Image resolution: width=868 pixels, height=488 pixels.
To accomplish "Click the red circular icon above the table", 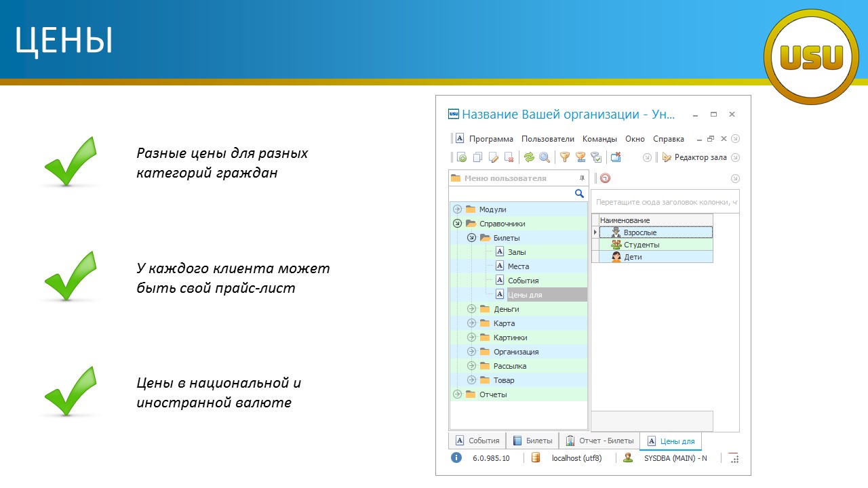I will 606,178.
